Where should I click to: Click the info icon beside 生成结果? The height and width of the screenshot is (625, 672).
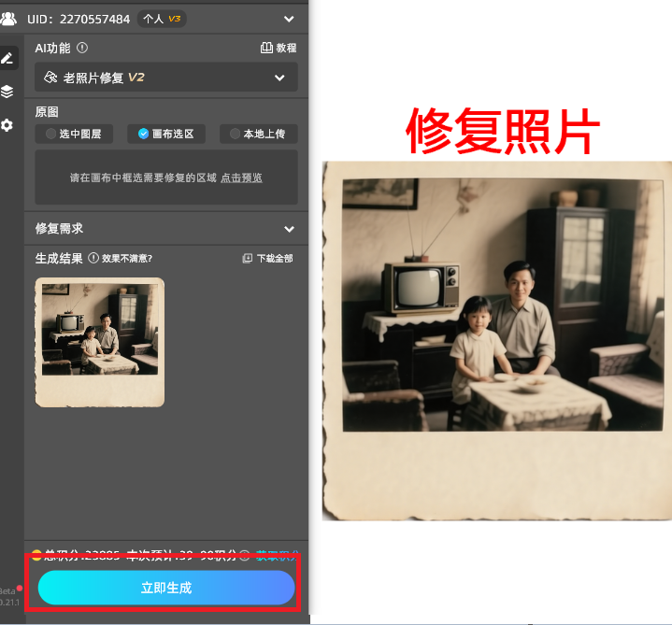click(93, 259)
